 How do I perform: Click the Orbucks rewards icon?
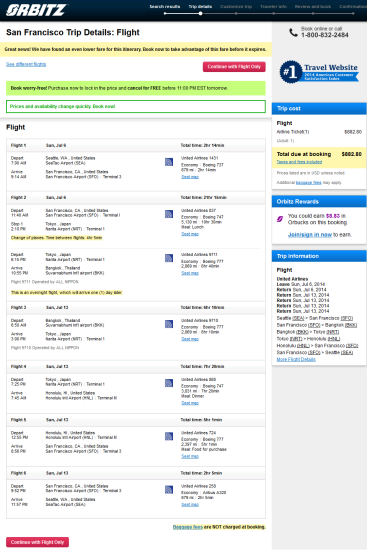pos(280,219)
